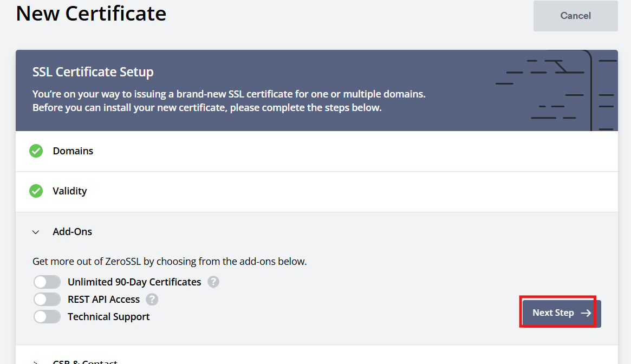Open the completed Domains step

[316, 151]
